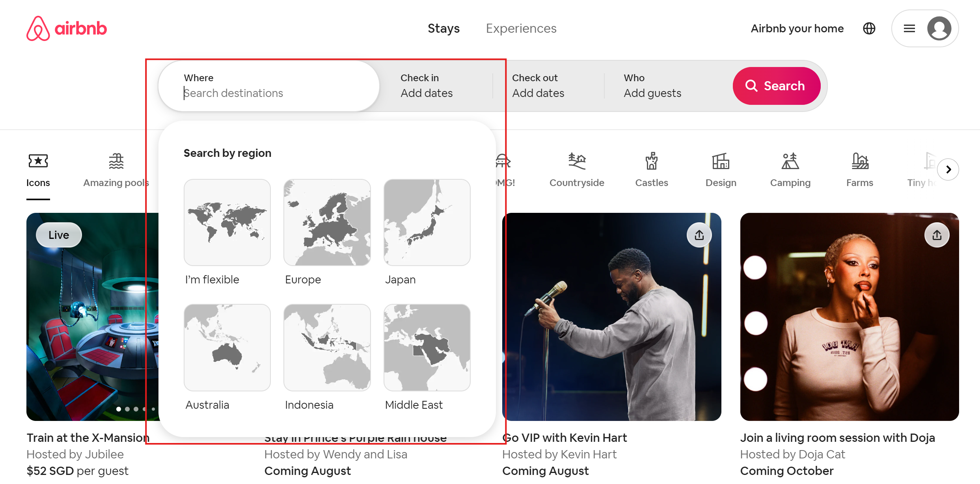Click the Search destinations field
The image size is (980, 484).
click(x=268, y=93)
